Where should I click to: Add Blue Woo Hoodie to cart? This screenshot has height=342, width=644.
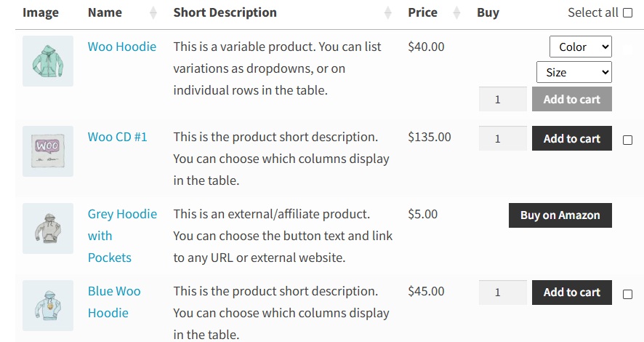(x=571, y=293)
